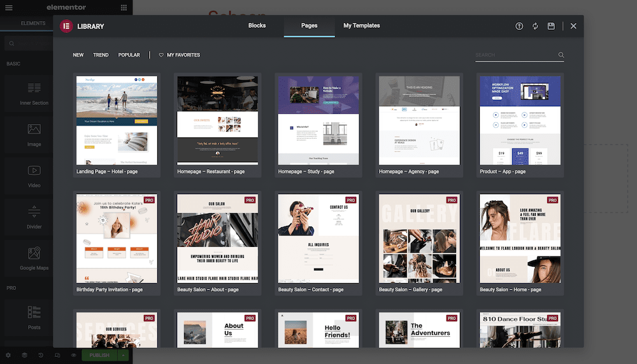This screenshot has width=637, height=364.
Task: Open the Product – App template
Action: [x=520, y=125]
